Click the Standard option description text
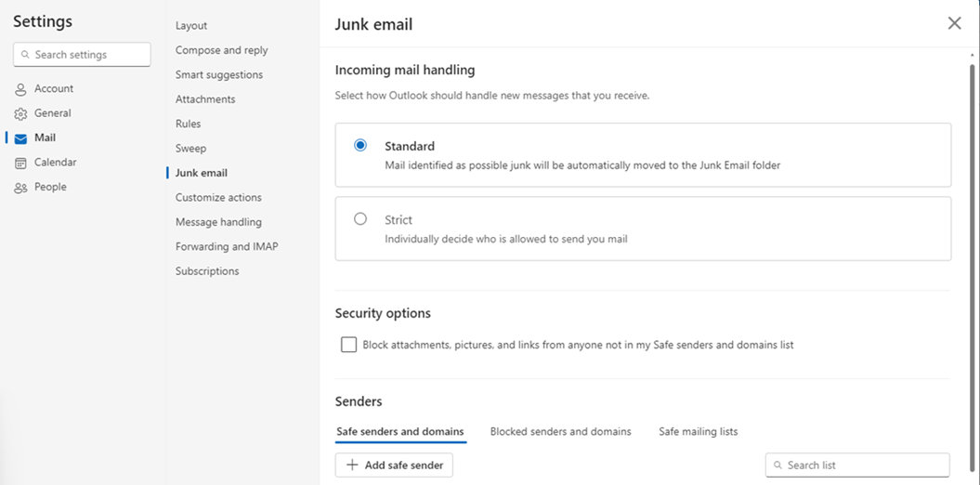 click(582, 165)
